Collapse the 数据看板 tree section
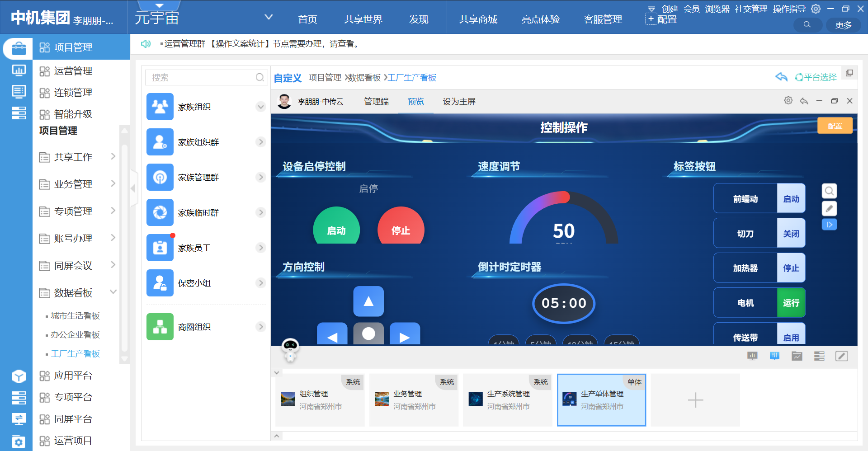 [113, 292]
